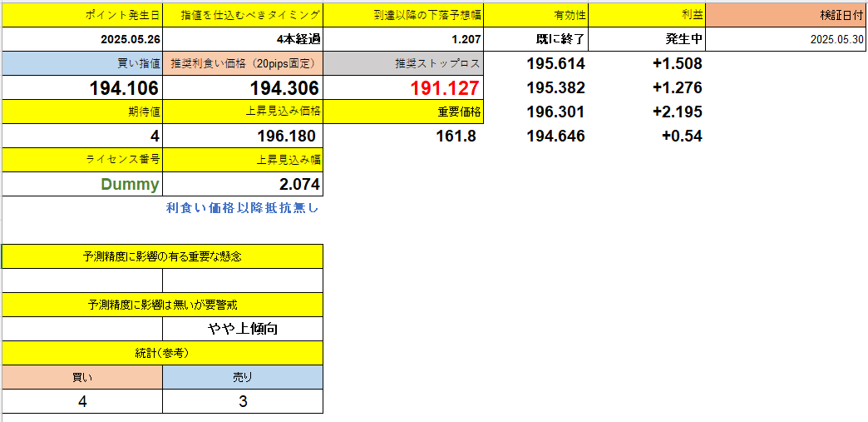The height and width of the screenshot is (422, 868).
Task: Select the 検証日付 header cell
Action: click(787, 15)
